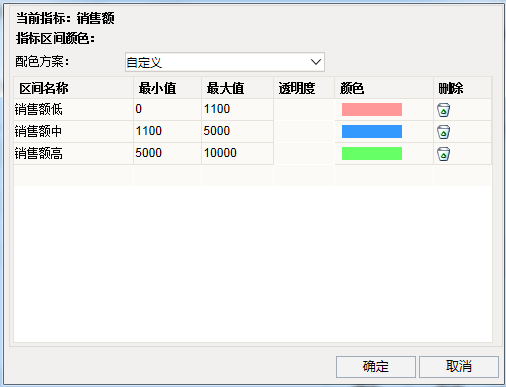Edit the 销售额中 maximum value 5000
Image resolution: width=506 pixels, height=387 pixels.
coord(237,131)
